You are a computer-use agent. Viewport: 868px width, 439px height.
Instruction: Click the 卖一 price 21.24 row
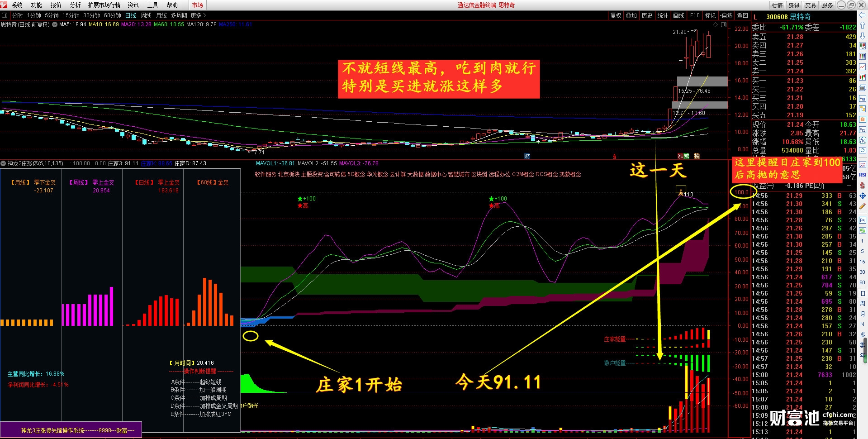coord(804,71)
